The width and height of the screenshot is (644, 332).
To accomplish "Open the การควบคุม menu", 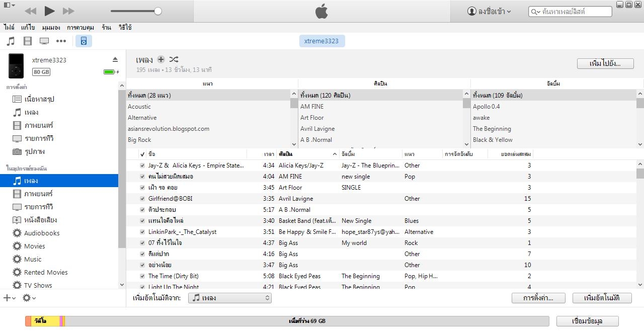I will pyautogui.click(x=80, y=27).
